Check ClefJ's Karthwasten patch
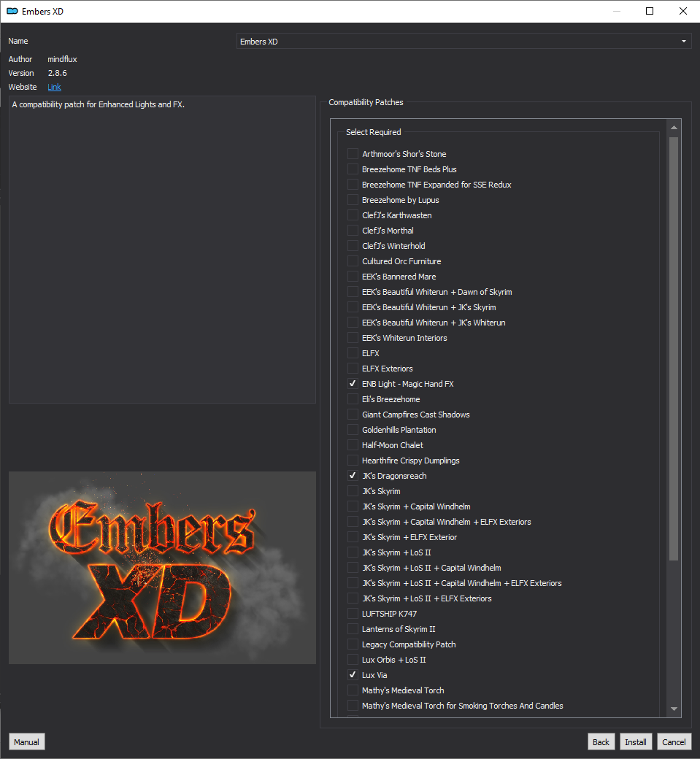Image resolution: width=700 pixels, height=759 pixels. pyautogui.click(x=353, y=215)
